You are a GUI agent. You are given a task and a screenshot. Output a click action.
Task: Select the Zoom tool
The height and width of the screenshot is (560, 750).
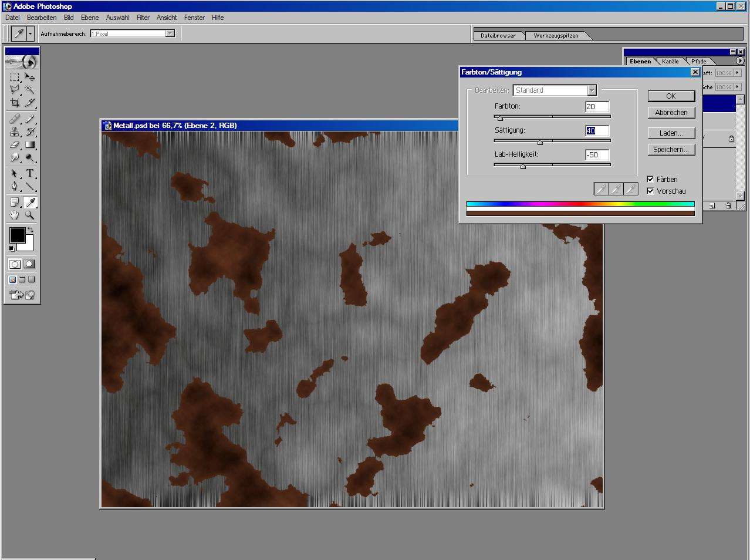point(30,215)
